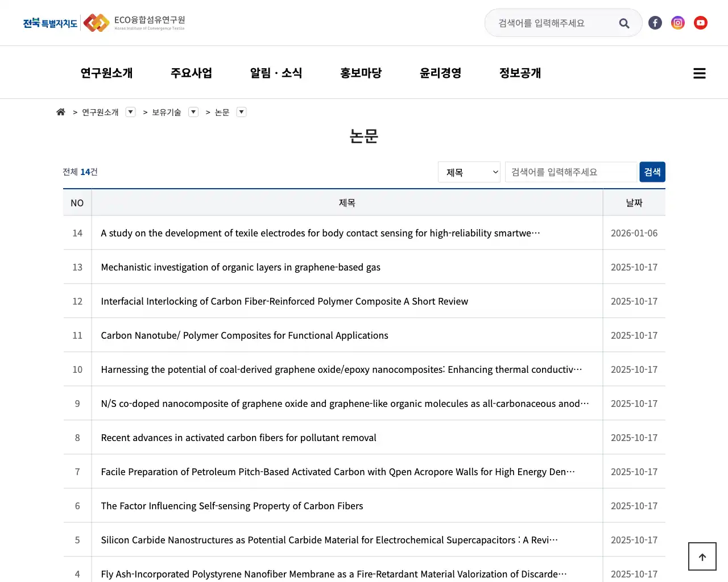Go to home via breadcrumb house icon
This screenshot has width=728, height=582.
61,112
